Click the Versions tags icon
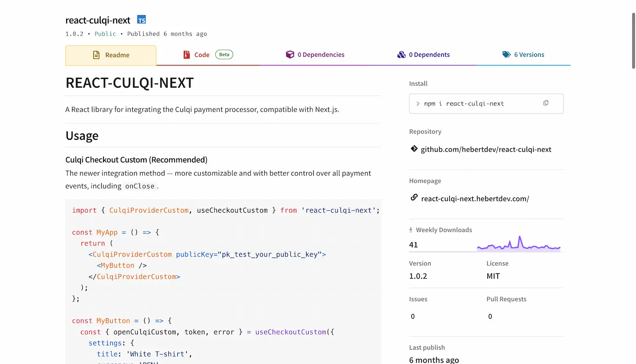The height and width of the screenshot is (364, 636). pyautogui.click(x=507, y=55)
